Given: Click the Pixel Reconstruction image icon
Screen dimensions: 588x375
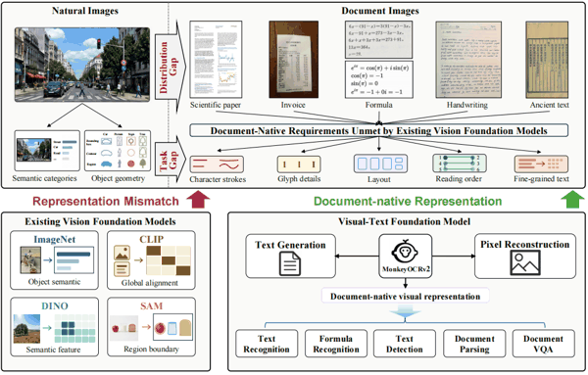Looking at the screenshot, I should [x=525, y=262].
